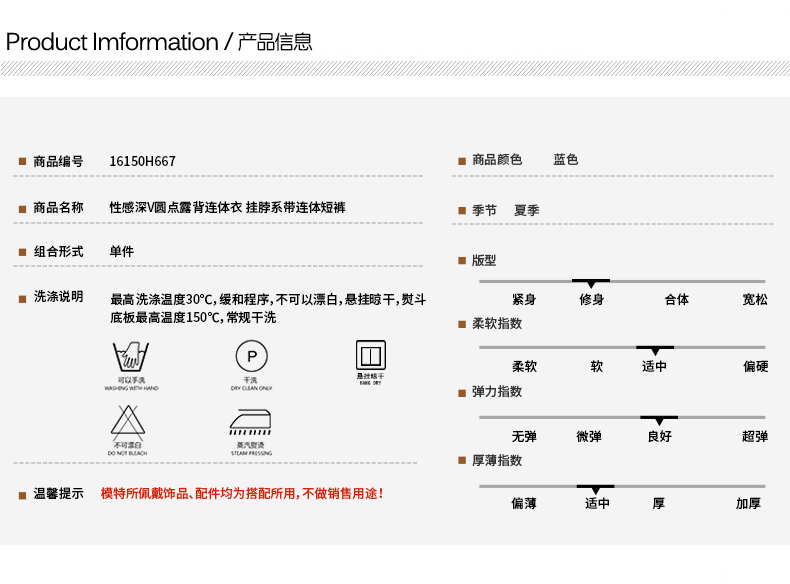
Task: Click the DRY CLEAN ONLY caption
Action: 251,388
